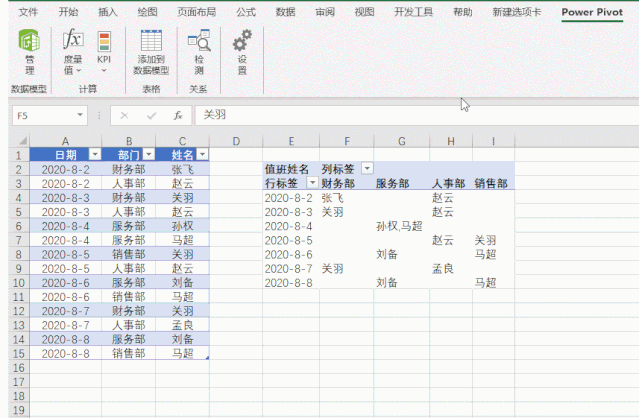The image size is (639, 418).
Task: Expand the 列标签 pivot filter dropdown
Action: (367, 169)
